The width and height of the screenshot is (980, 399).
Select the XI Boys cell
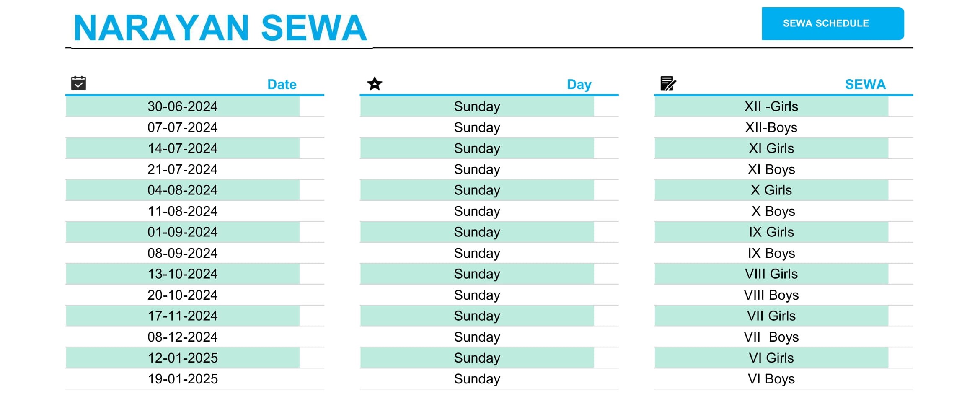coord(771,169)
